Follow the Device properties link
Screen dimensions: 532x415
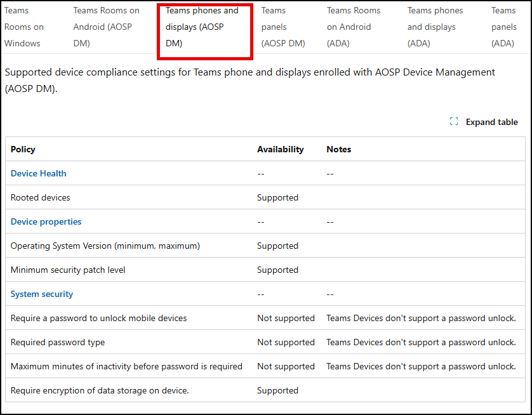pos(46,221)
